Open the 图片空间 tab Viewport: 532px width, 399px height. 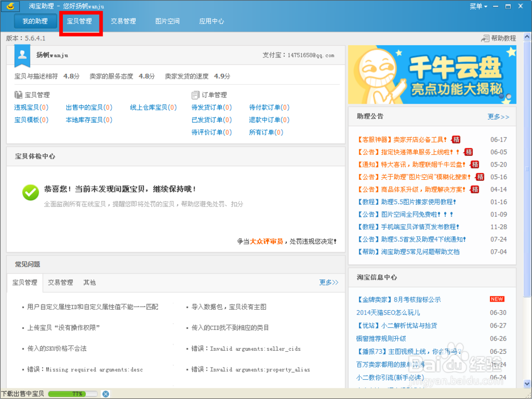(168, 21)
